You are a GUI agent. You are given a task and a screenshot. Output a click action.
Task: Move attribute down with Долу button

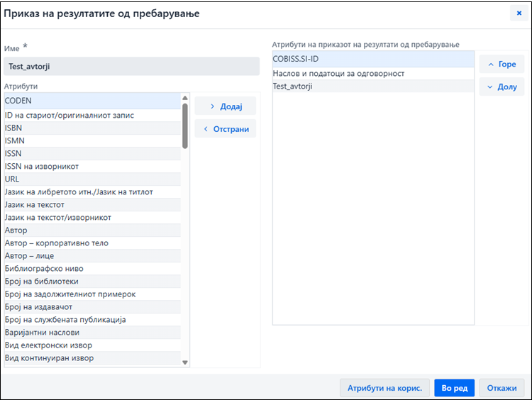coord(501,87)
